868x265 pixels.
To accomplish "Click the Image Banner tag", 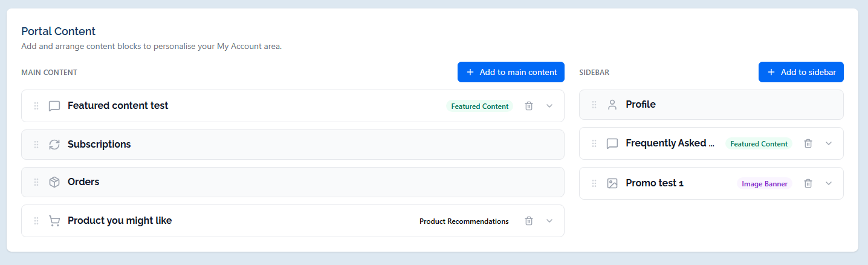I will coord(764,184).
